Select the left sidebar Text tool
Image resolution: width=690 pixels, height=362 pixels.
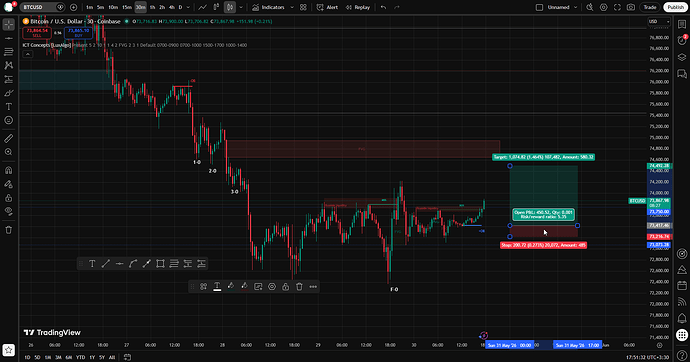pos(8,106)
